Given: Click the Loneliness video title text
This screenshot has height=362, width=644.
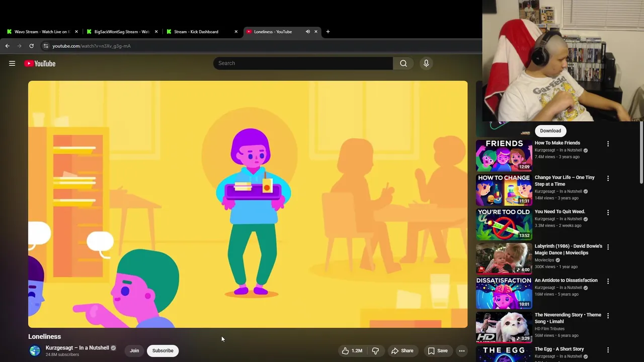Looking at the screenshot, I should 44,337.
